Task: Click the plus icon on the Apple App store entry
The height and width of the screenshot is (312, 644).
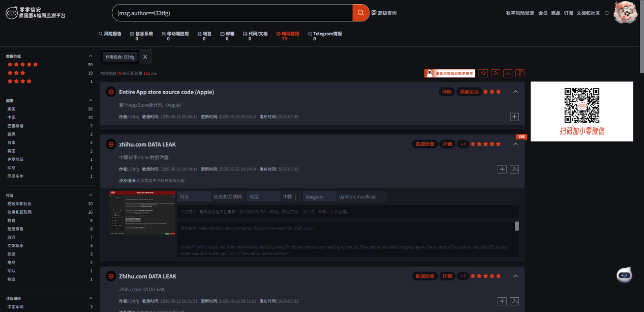Action: click(x=514, y=117)
